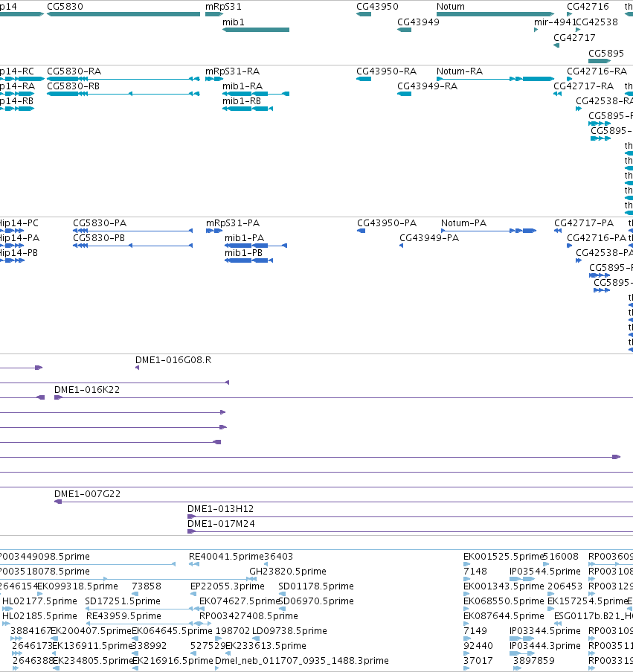Open protein CG5830-PB

point(132,246)
